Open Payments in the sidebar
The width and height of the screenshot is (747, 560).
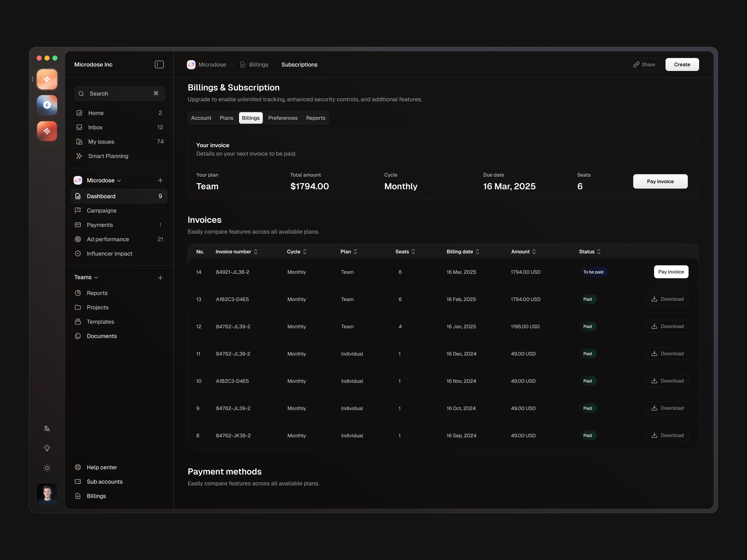(x=119, y=225)
